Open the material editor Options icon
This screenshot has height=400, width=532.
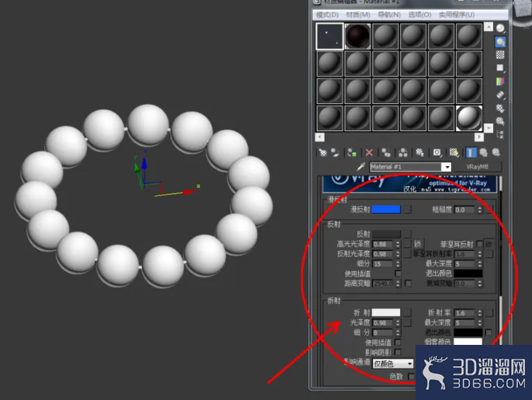[500, 108]
